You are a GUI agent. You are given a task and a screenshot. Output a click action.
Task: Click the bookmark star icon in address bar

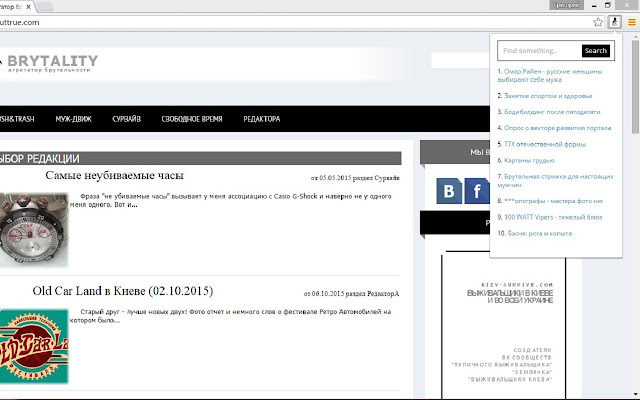598,22
